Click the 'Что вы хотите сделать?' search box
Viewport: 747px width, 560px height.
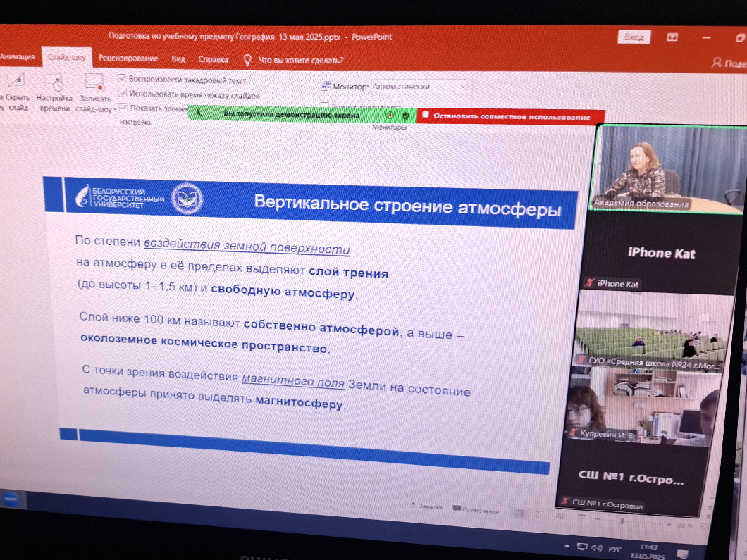[x=301, y=61]
